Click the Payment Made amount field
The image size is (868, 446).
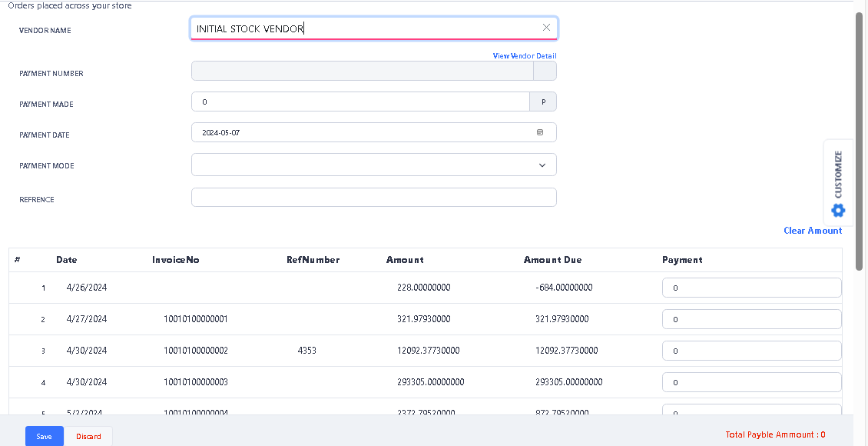tap(360, 102)
